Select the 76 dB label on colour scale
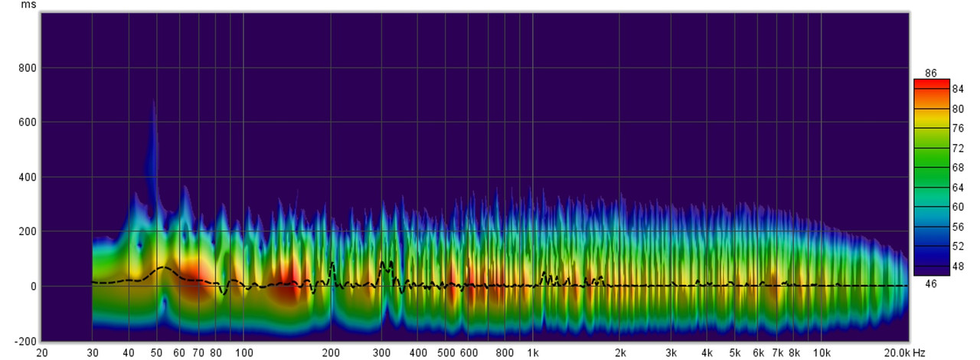980x360 pixels. pos(958,128)
